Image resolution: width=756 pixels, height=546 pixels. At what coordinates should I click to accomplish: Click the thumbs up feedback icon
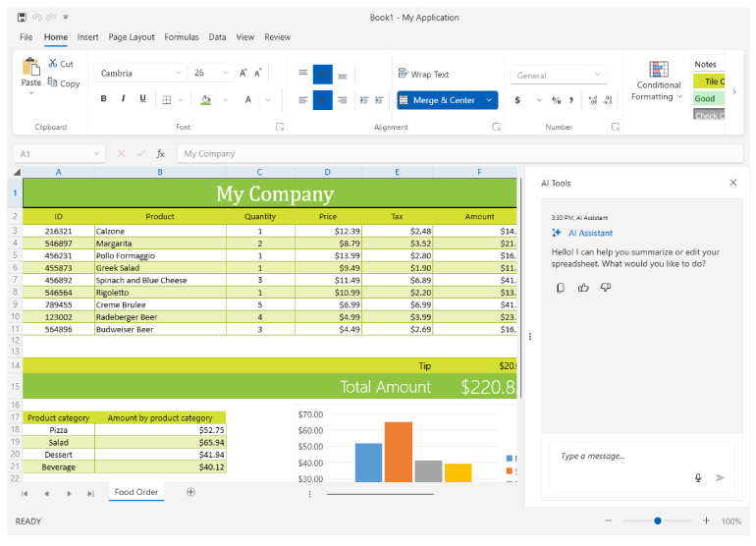click(x=583, y=288)
